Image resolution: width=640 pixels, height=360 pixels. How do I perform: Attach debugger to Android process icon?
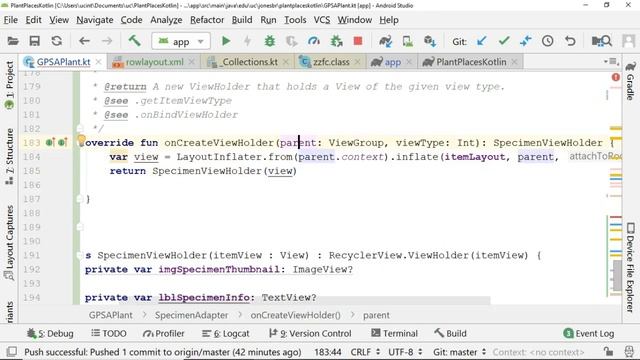[x=336, y=41]
